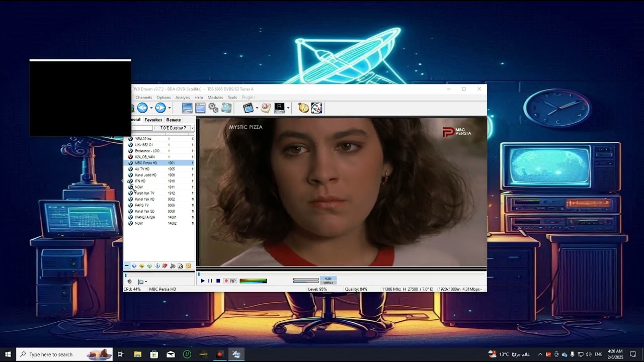The width and height of the screenshot is (644, 362).
Task: Go to previous channel with blue back arrow
Action: tap(142, 108)
